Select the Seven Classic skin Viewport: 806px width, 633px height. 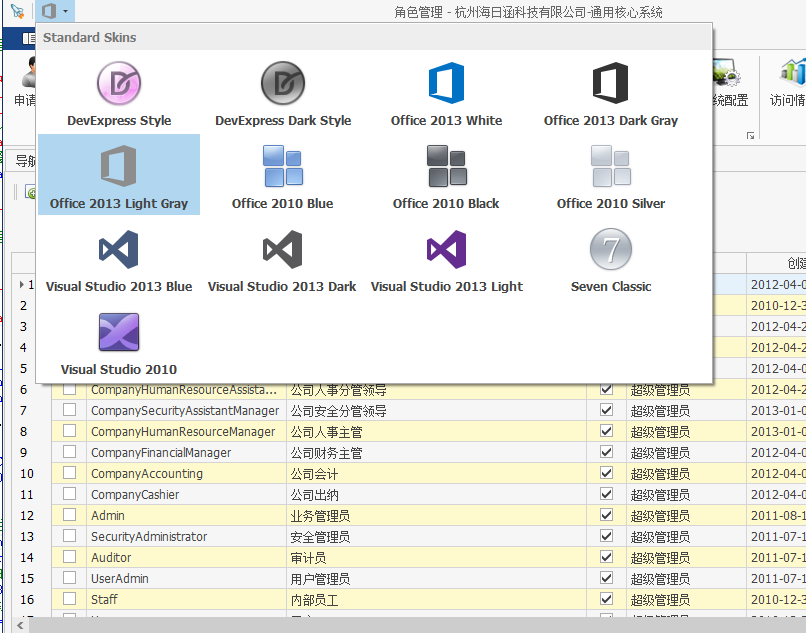click(x=610, y=259)
